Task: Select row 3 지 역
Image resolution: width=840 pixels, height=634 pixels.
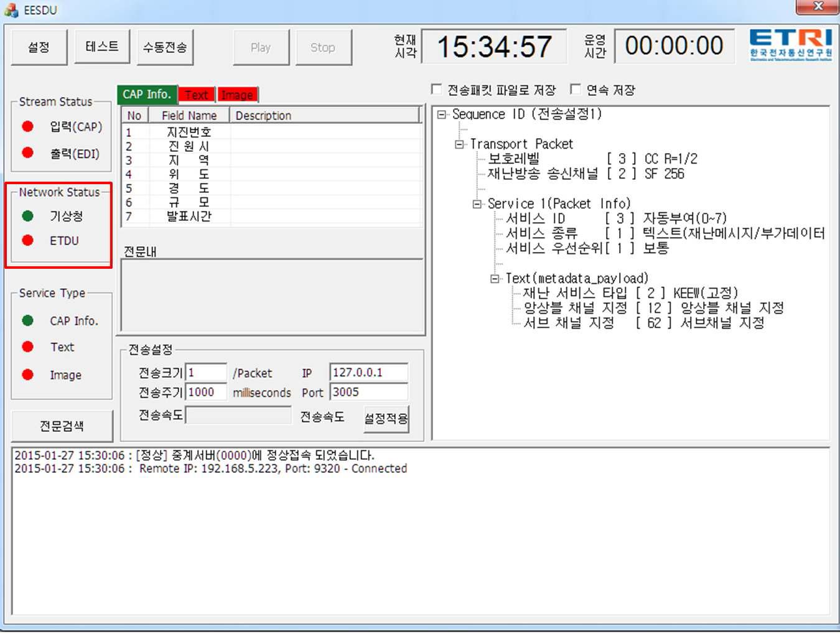Action: (x=271, y=160)
